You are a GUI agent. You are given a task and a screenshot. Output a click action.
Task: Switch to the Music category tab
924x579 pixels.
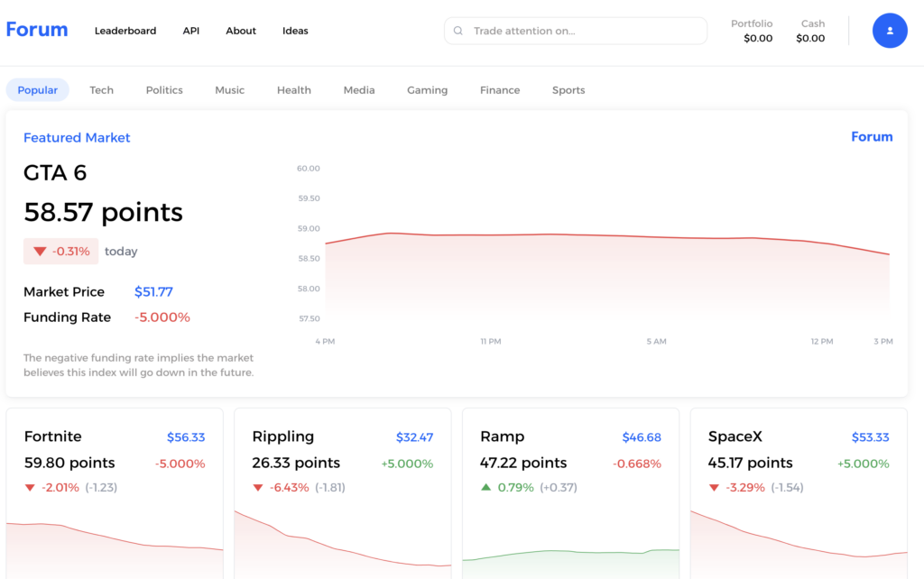230,90
